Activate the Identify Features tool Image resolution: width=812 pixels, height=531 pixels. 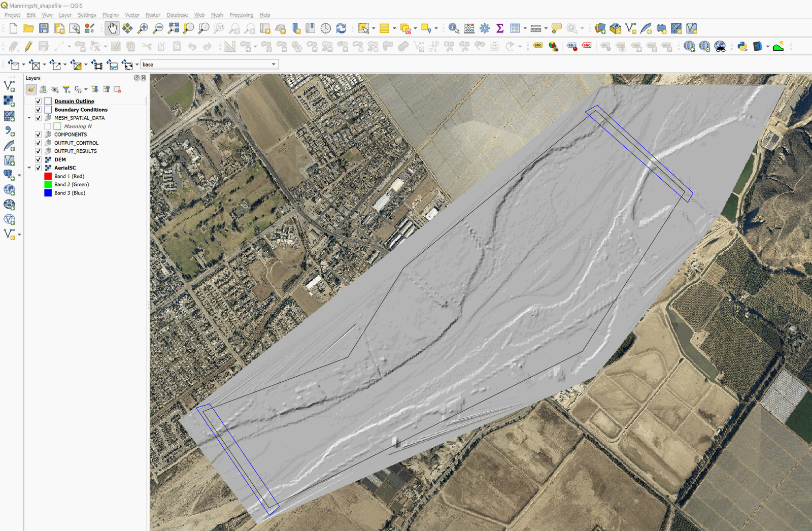click(x=454, y=28)
